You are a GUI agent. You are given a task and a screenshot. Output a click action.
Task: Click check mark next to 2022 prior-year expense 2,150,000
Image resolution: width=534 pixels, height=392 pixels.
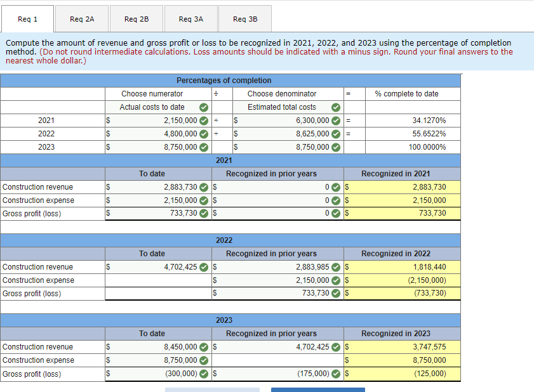[336, 281]
